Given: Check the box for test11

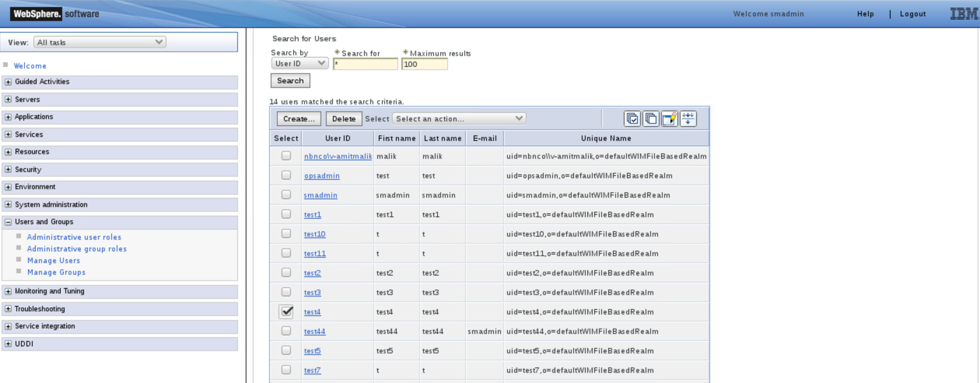Looking at the screenshot, I should 286,253.
